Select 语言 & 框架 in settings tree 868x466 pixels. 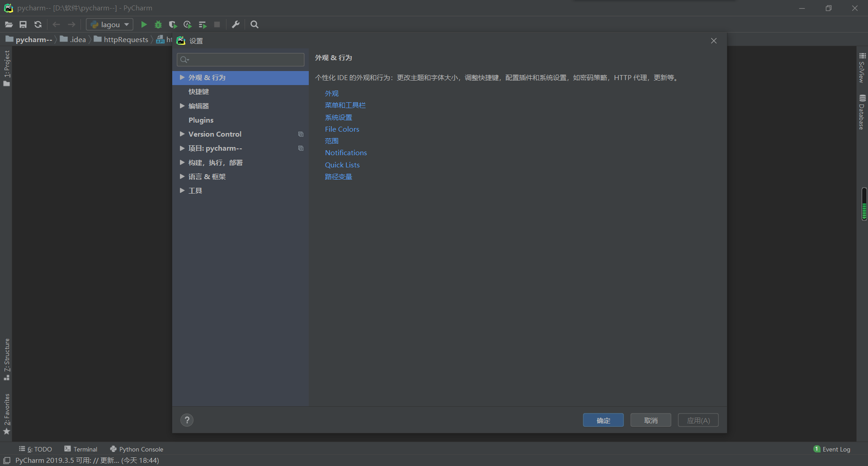coord(207,176)
